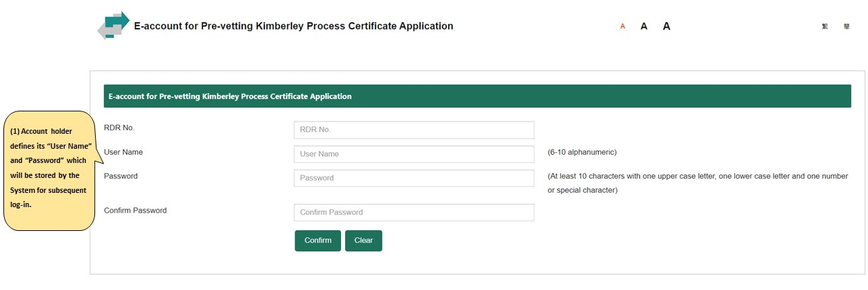This screenshot has height=290, width=868.
Task: Click the yellow account holder callout note
Action: (49, 168)
